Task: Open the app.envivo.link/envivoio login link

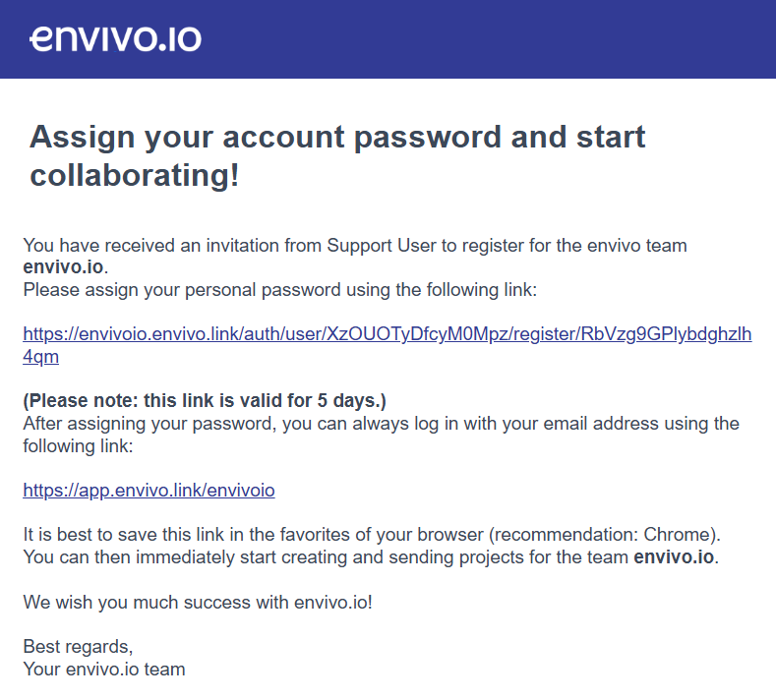Action: point(149,491)
